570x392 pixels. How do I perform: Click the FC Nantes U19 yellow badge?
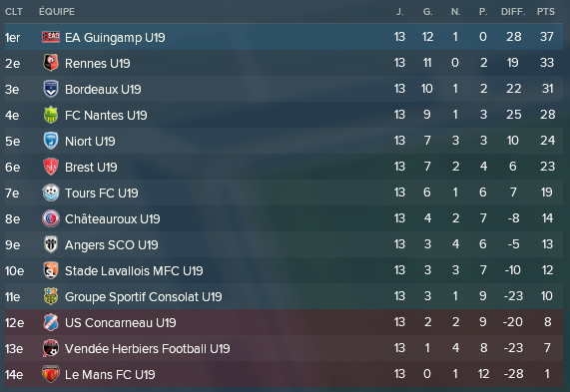[51, 115]
